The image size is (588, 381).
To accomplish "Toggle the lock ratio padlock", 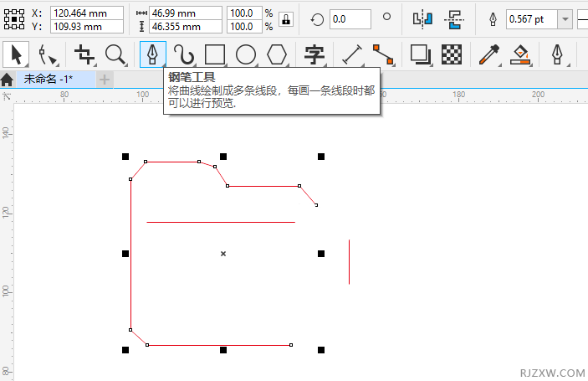I will pyautogui.click(x=286, y=19).
